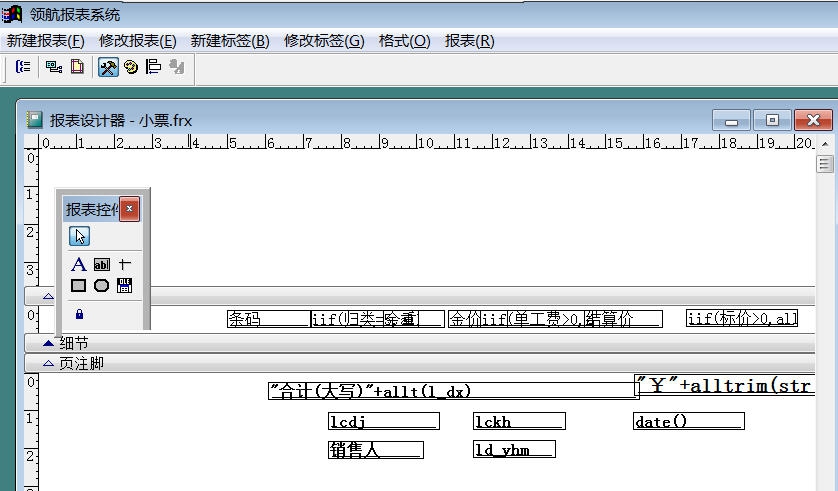
Task: Select the ld_yhm field control
Action: pyautogui.click(x=514, y=449)
